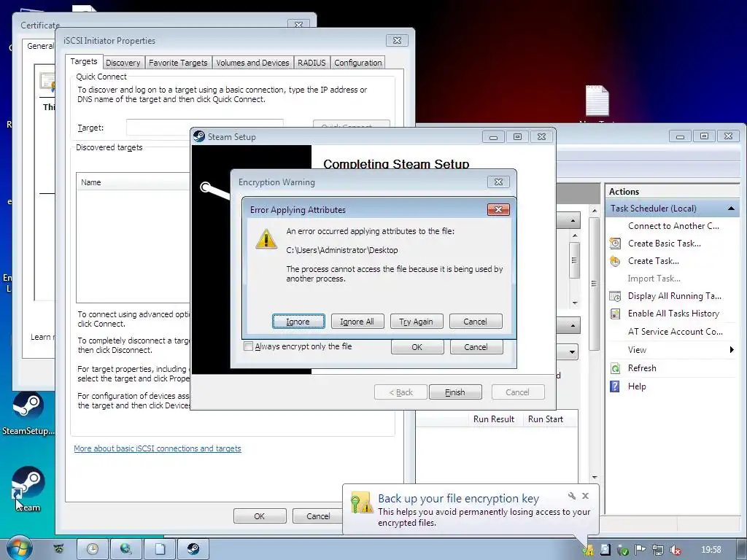Screen dimensions: 747x560
Task: Open the Steam shortcut desktop icon
Action: coord(28,489)
